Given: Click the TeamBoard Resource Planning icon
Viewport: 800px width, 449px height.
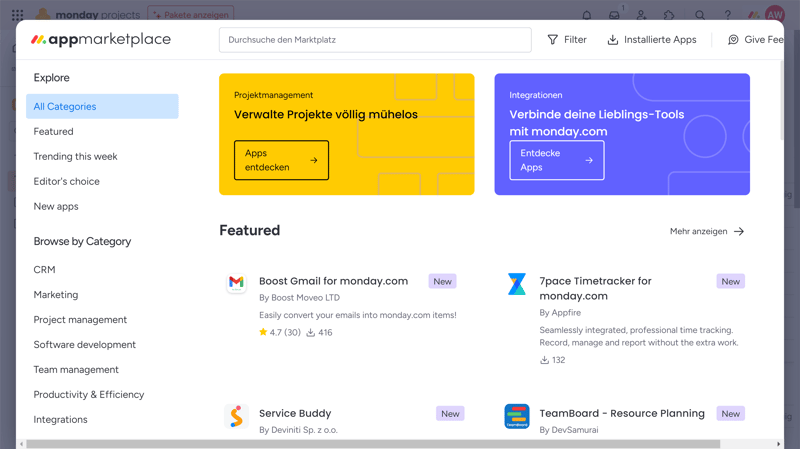Looking at the screenshot, I should pyautogui.click(x=516, y=416).
